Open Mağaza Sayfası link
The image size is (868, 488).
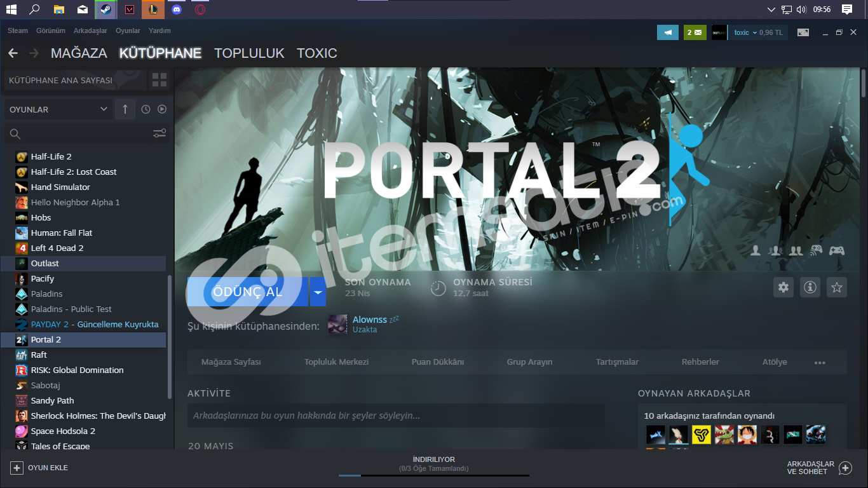231,362
